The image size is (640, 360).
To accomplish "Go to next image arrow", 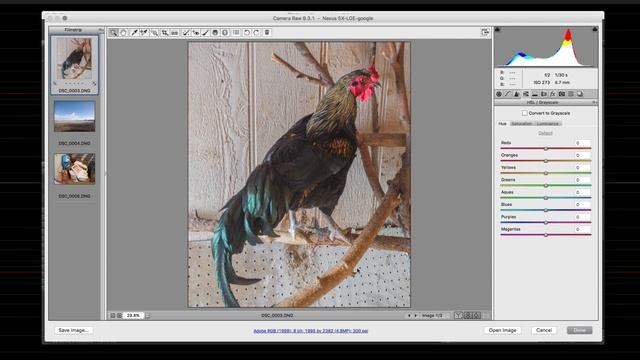I will pos(416,316).
